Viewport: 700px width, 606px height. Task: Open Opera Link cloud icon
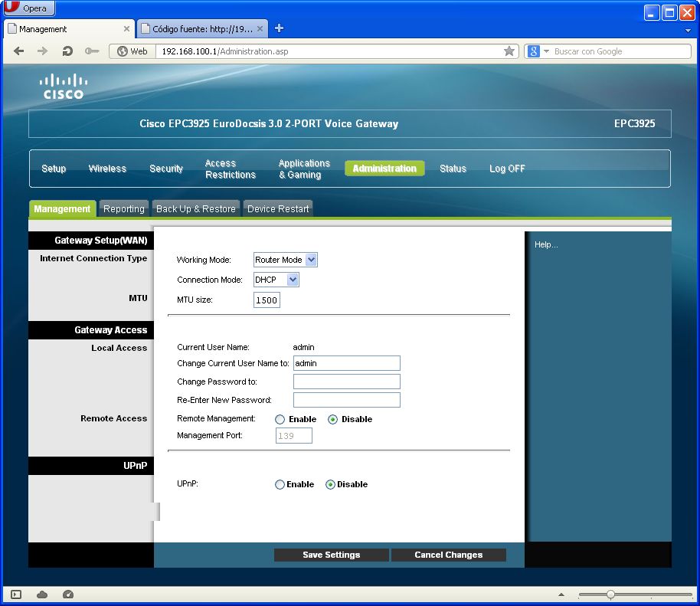click(42, 595)
